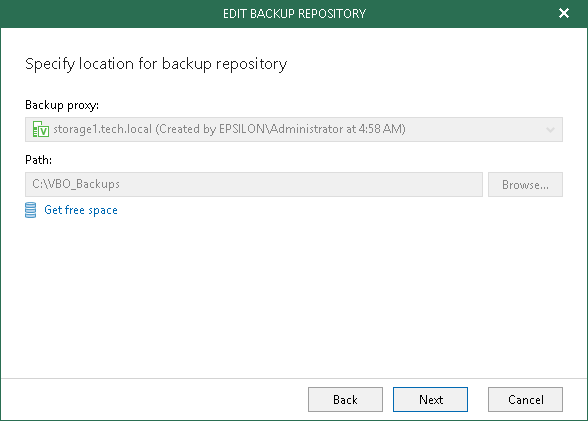The image size is (588, 421).
Task: Click the EDIT BACKUP REPOSITORY title bar
Action: coord(294,14)
